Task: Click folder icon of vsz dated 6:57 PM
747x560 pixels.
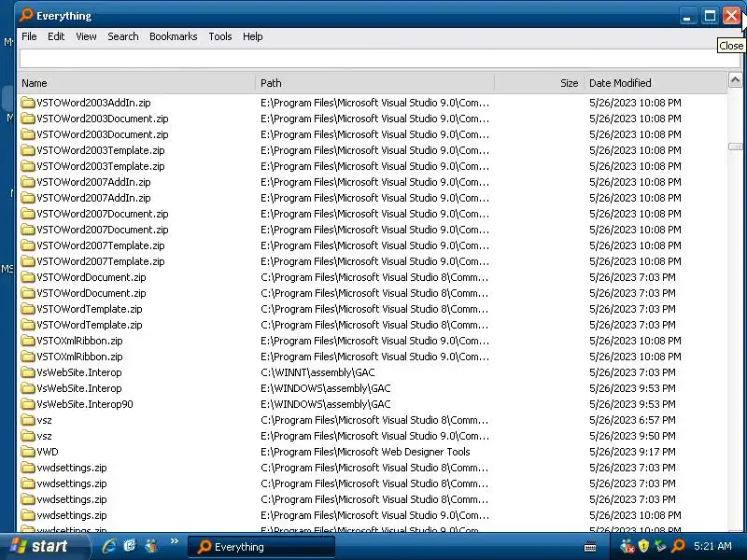Action: tap(28, 420)
